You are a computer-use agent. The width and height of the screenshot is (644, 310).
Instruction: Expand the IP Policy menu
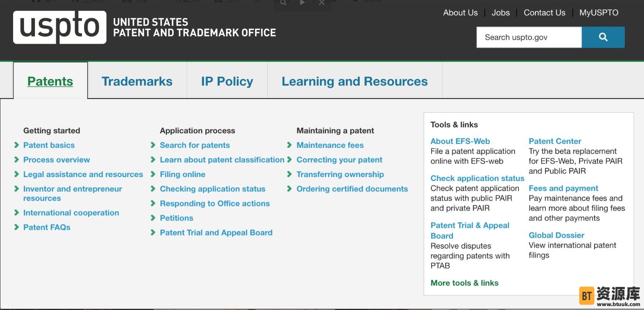coord(227,81)
